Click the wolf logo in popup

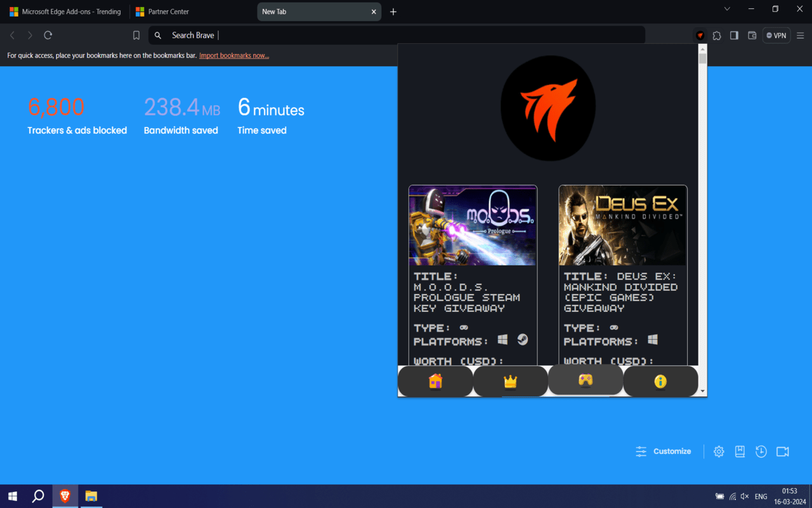point(548,108)
